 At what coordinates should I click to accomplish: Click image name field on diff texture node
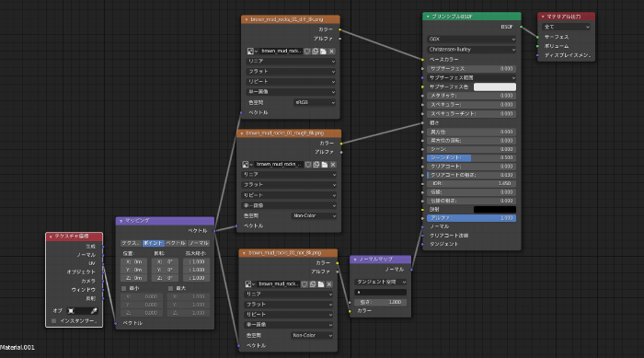click(x=281, y=52)
